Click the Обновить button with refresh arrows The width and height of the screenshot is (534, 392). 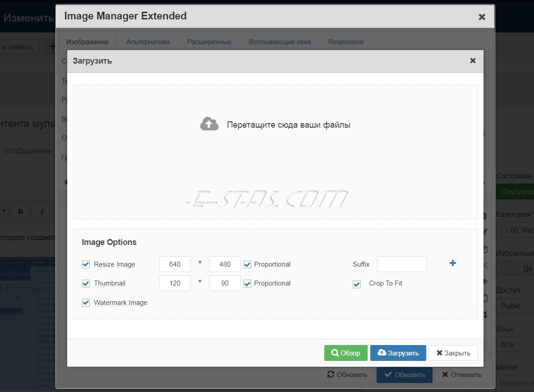pos(347,374)
